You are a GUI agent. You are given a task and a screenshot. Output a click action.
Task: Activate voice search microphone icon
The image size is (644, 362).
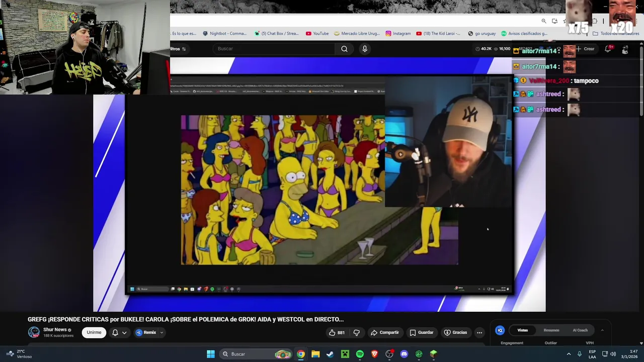coord(365,49)
